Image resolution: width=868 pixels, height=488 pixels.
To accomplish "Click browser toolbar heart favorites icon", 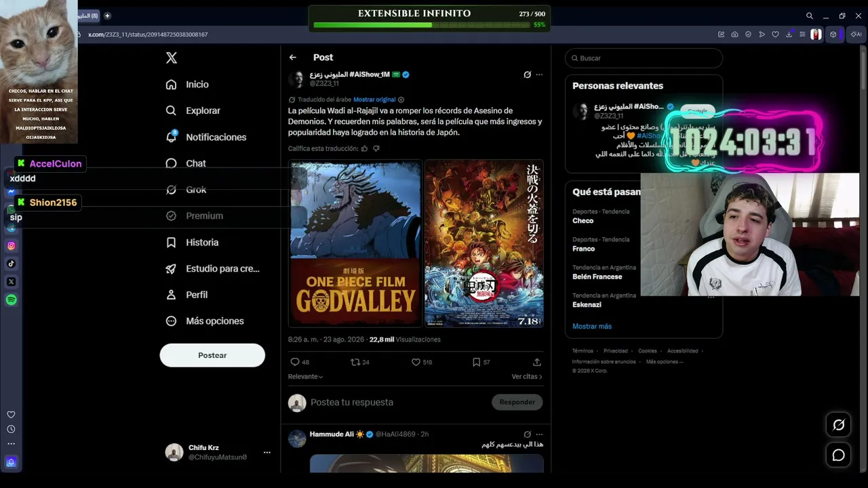I will 775,35.
